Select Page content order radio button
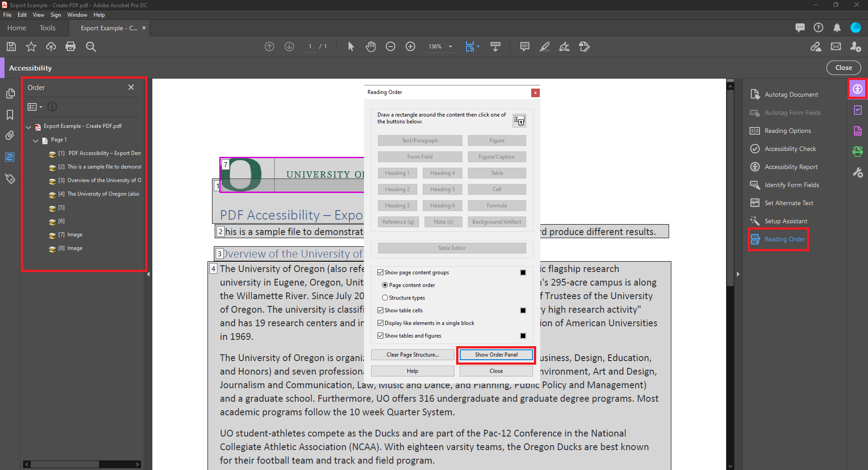This screenshot has width=868, height=470. [x=385, y=285]
